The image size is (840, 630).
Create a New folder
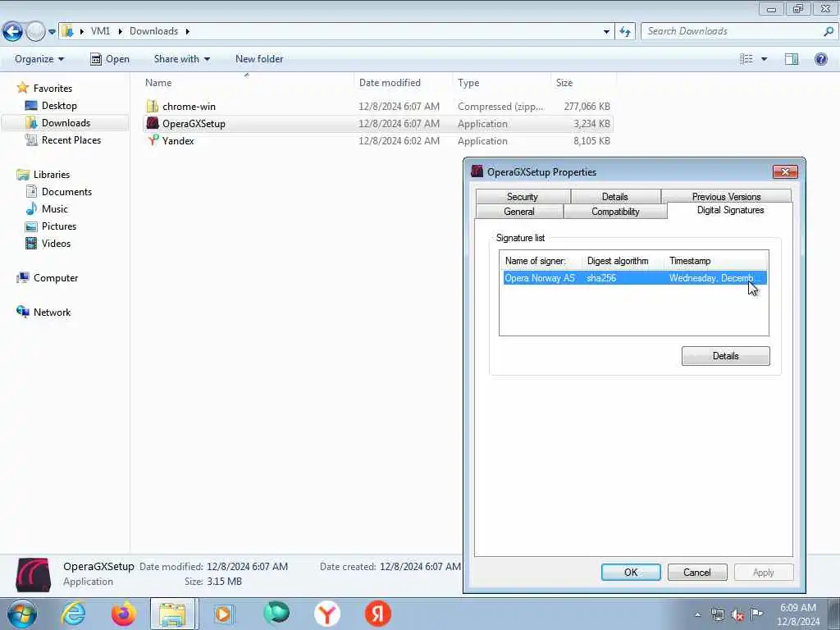tap(259, 59)
